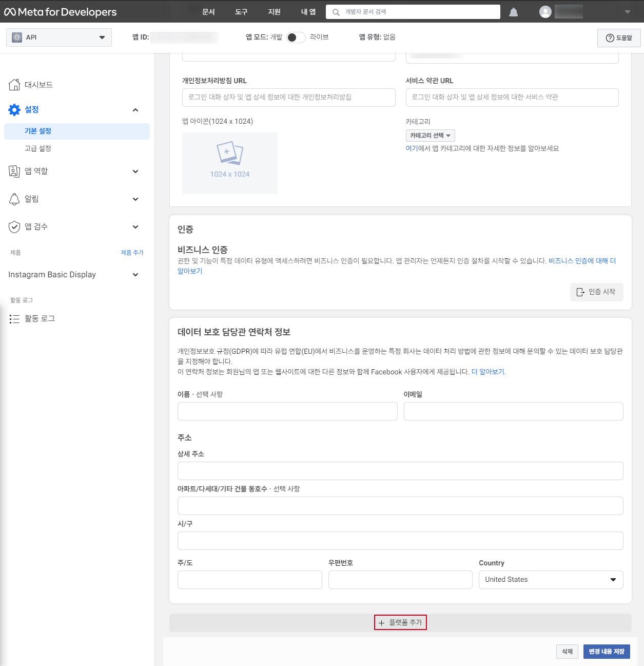Viewport: 644px width, 666px height.
Task: Click the 제품 추가 link
Action: pos(132,253)
